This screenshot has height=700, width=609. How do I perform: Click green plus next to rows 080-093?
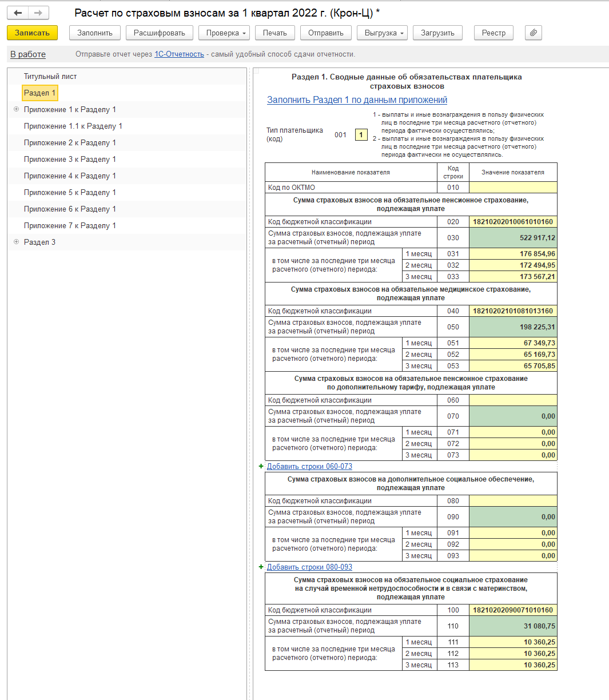261,567
